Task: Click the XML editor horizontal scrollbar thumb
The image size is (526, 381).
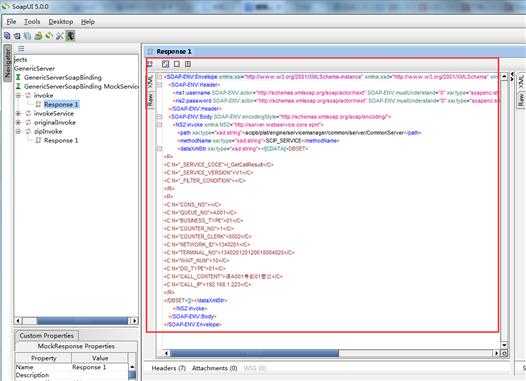Action: [254, 353]
